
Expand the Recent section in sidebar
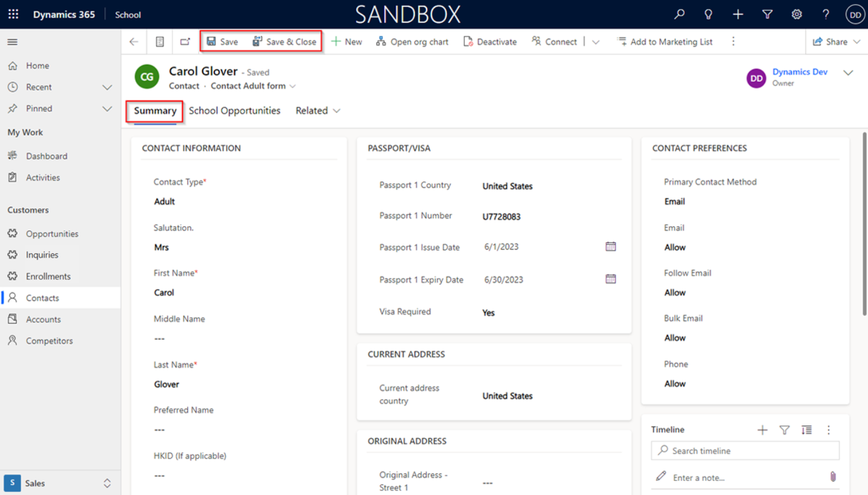(107, 87)
